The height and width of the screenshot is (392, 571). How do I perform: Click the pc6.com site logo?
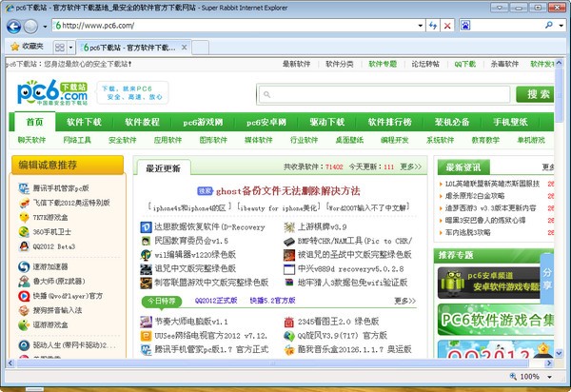click(x=52, y=92)
